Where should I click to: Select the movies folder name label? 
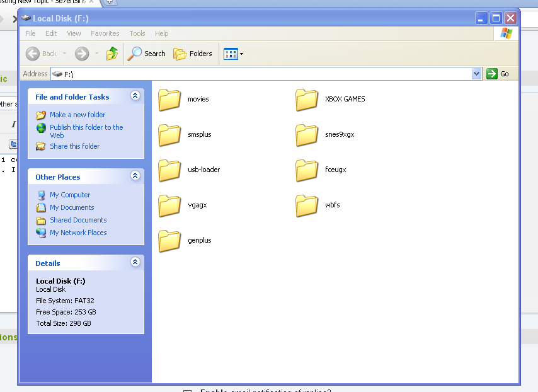[x=198, y=99]
